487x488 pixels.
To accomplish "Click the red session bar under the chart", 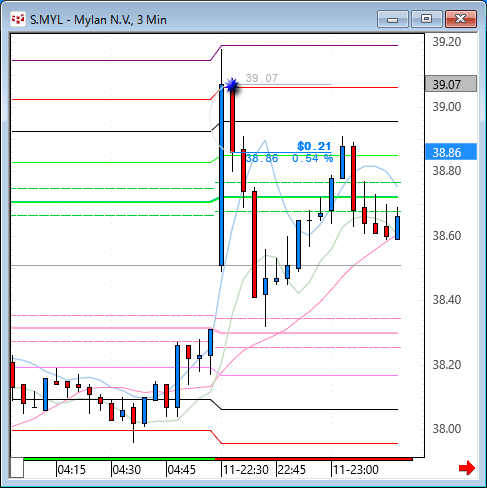I will [x=314, y=459].
